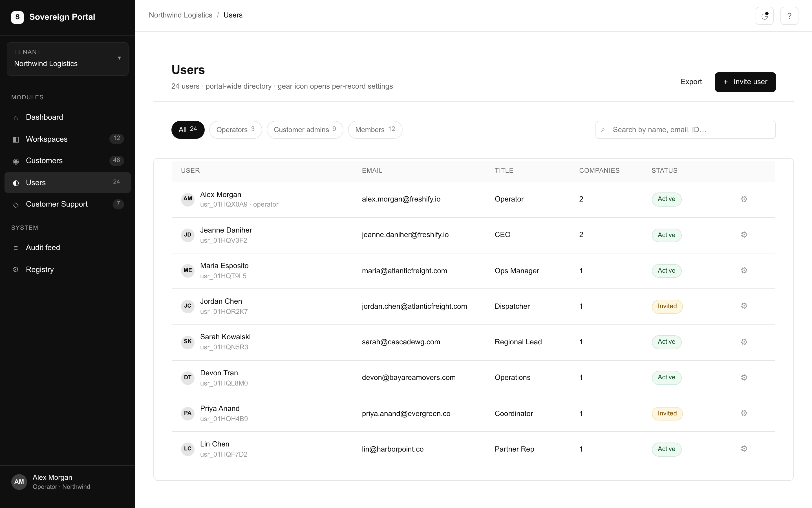Viewport: 812px width, 508px height.
Task: Click email alex.morgan@freshify.io
Action: pyautogui.click(x=401, y=199)
